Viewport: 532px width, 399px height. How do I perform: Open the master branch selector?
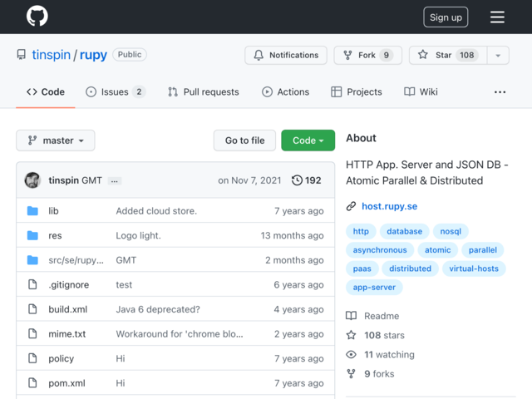click(x=56, y=140)
